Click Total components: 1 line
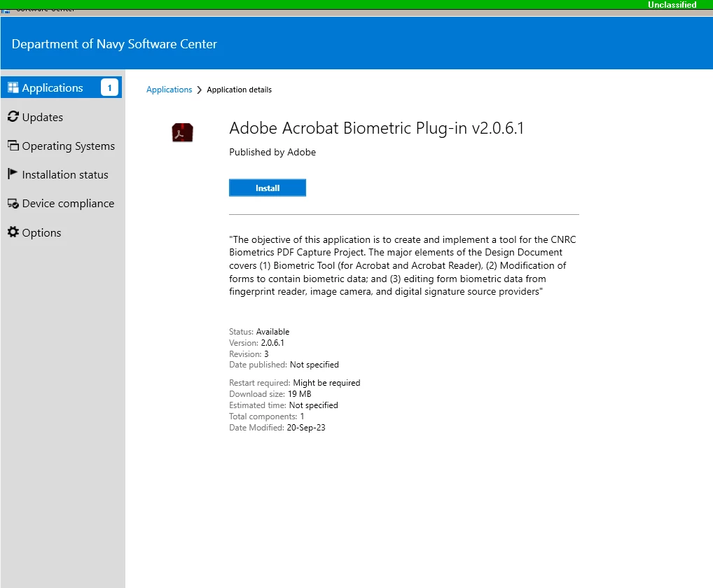The image size is (713, 588). (266, 416)
